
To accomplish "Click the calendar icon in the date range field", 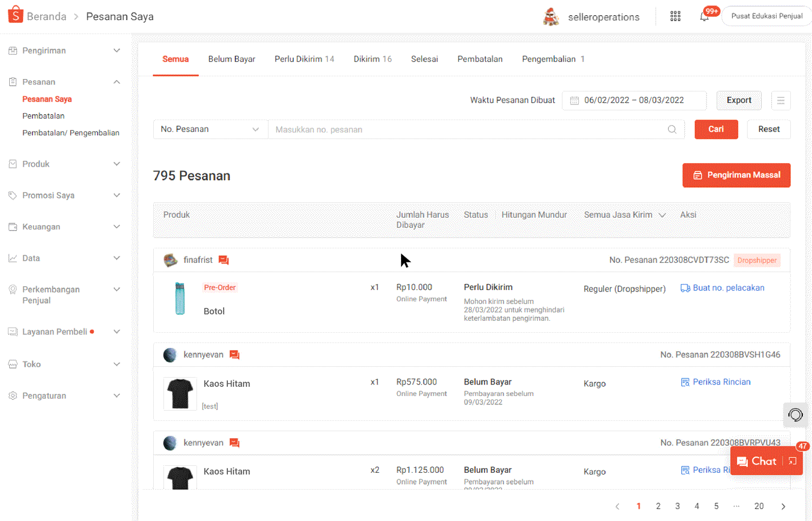I will [575, 100].
